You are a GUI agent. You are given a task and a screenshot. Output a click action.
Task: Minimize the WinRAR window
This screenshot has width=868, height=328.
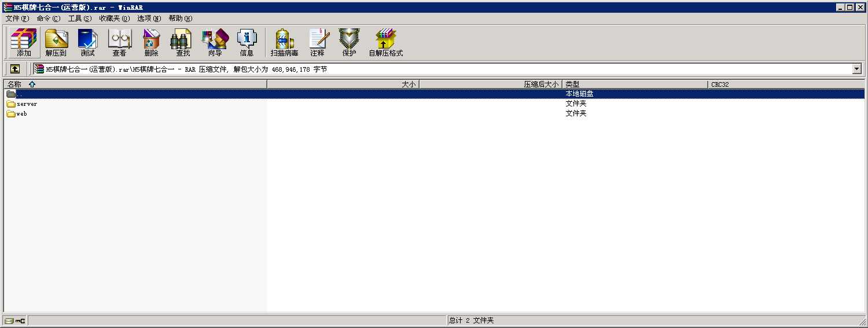pos(840,8)
